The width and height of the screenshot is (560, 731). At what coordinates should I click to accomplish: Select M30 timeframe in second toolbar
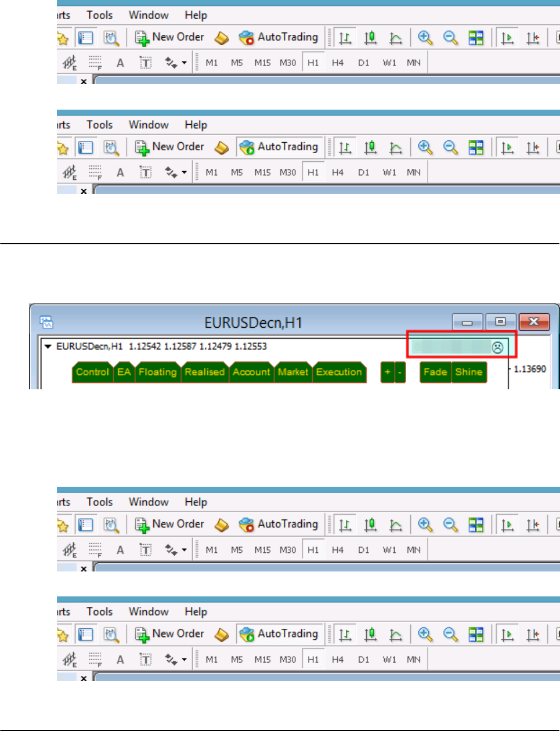pos(288,172)
